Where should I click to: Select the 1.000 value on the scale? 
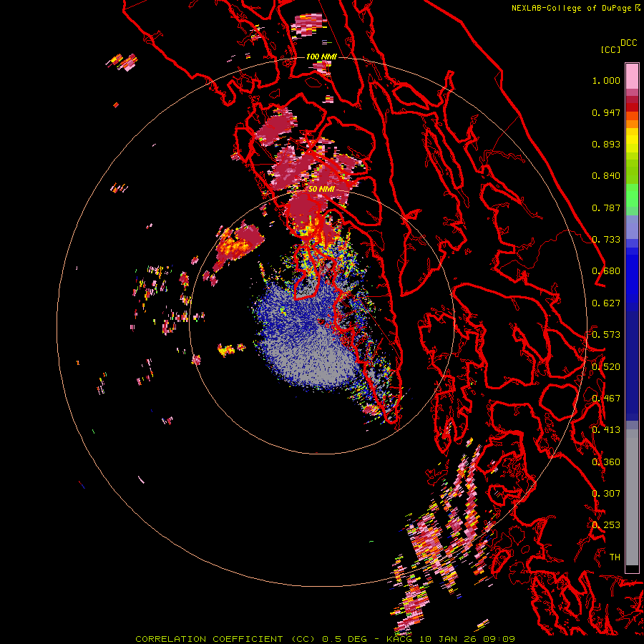click(x=606, y=80)
